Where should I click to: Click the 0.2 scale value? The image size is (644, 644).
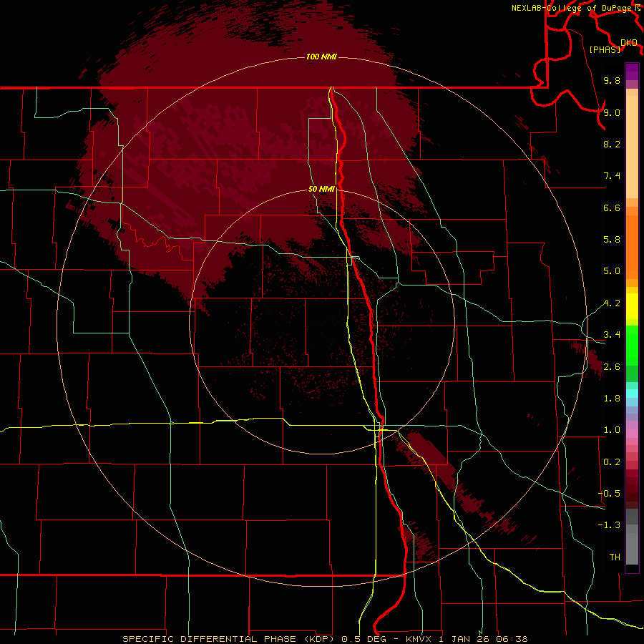[612, 462]
